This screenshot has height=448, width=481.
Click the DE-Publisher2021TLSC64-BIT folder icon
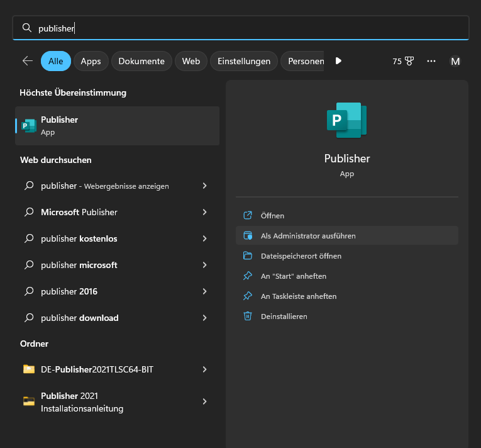(29, 369)
